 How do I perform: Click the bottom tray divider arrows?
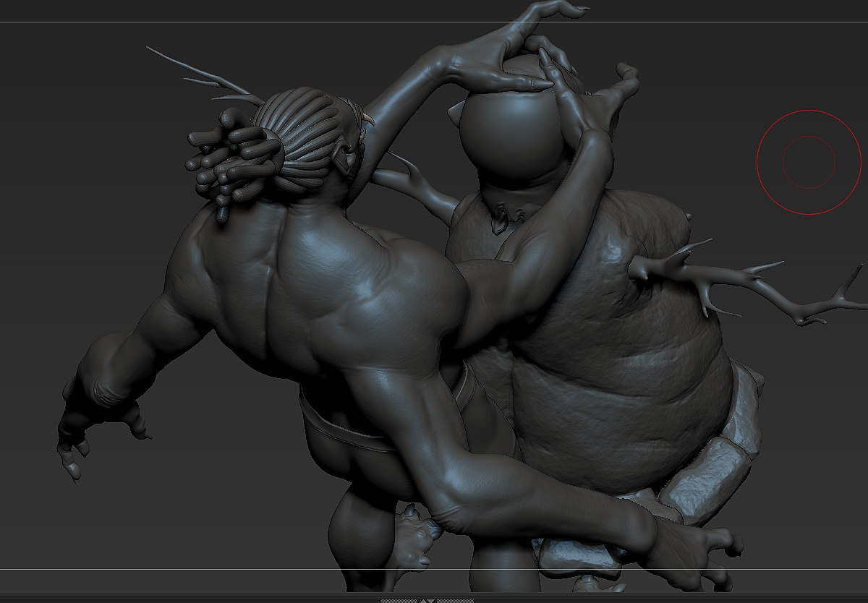pos(428,600)
